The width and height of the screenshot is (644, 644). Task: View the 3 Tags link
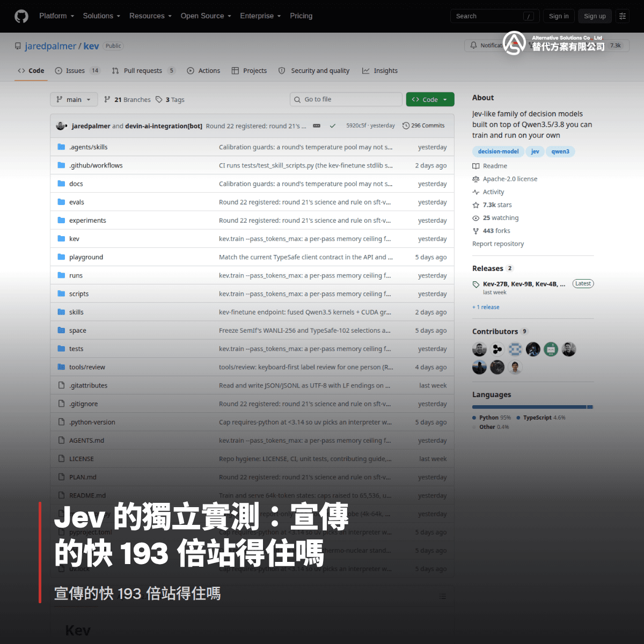click(170, 99)
